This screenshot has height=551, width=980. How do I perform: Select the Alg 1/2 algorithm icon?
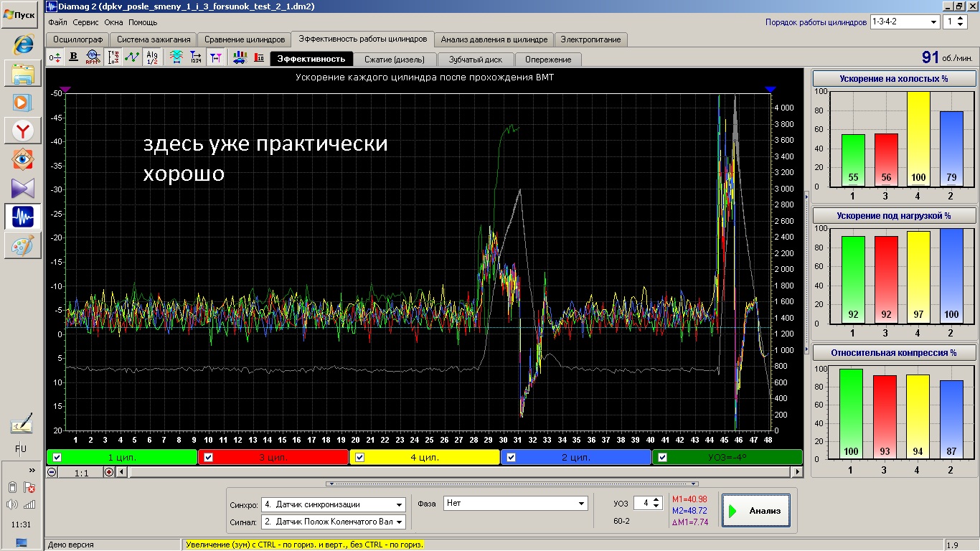click(151, 58)
